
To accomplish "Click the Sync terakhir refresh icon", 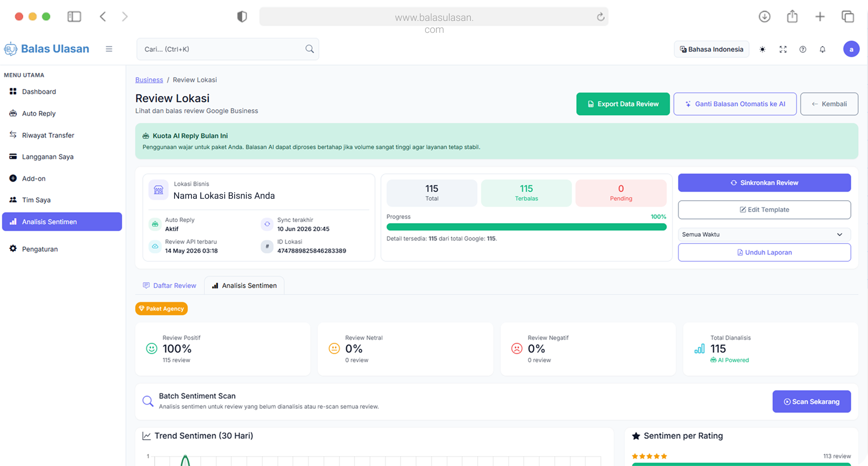I will pyautogui.click(x=267, y=224).
